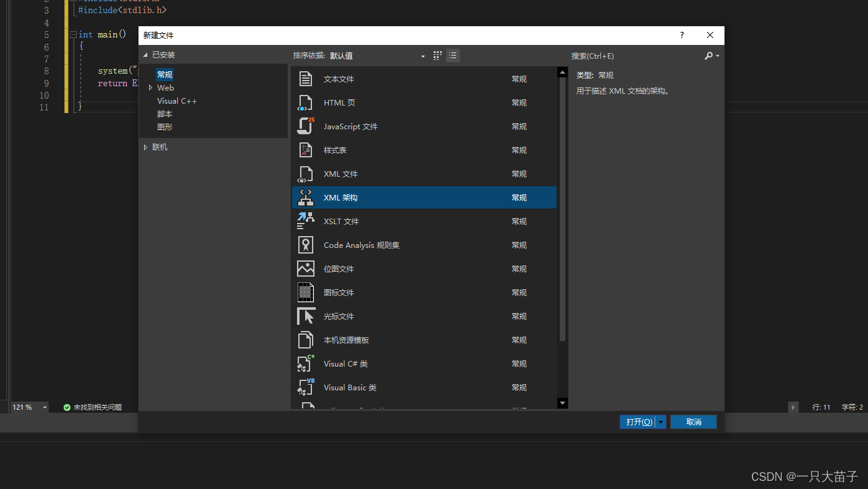Select the 样式表 template icon

coord(306,150)
